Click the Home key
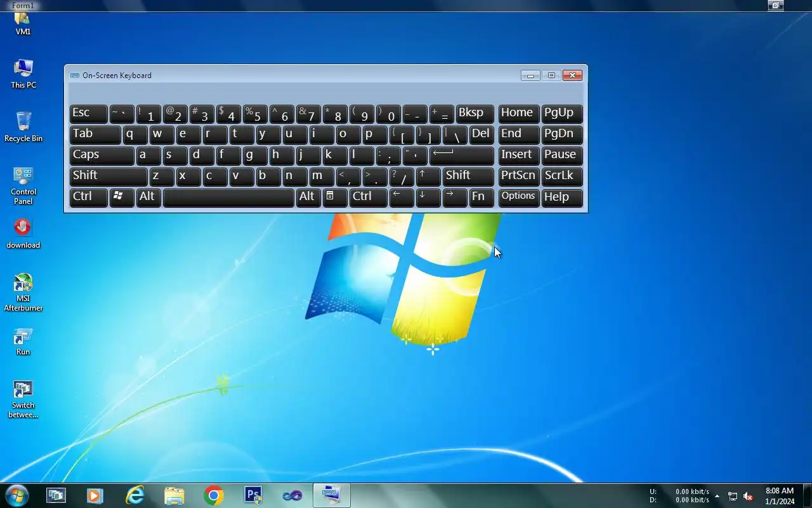Screen dimensions: 812x508 [x=519, y=114]
